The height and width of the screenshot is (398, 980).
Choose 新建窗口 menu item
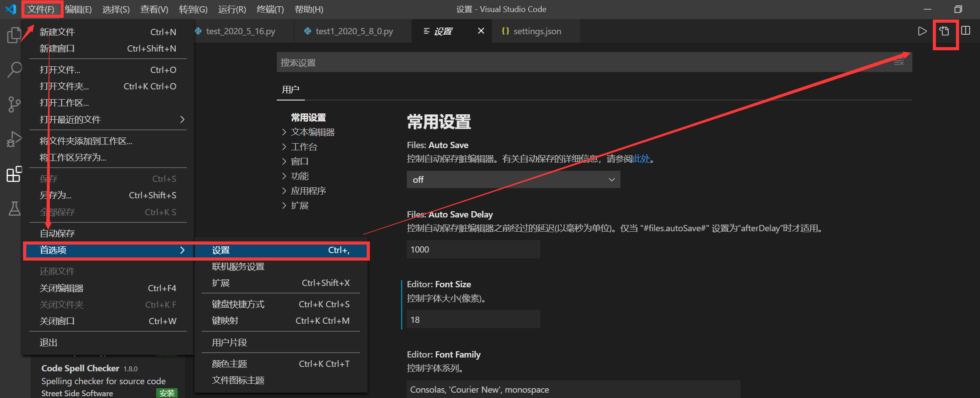pyautogui.click(x=108, y=48)
